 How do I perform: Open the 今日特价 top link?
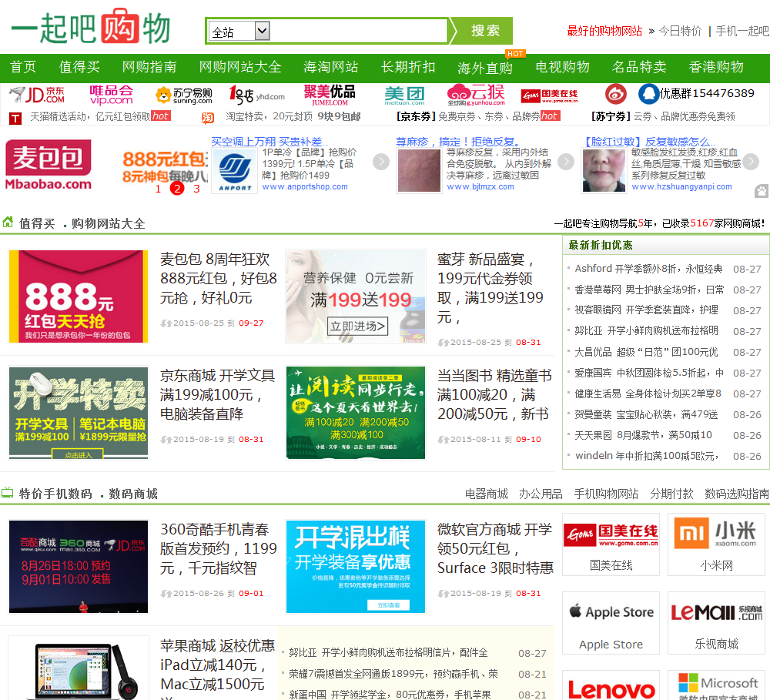tap(680, 31)
